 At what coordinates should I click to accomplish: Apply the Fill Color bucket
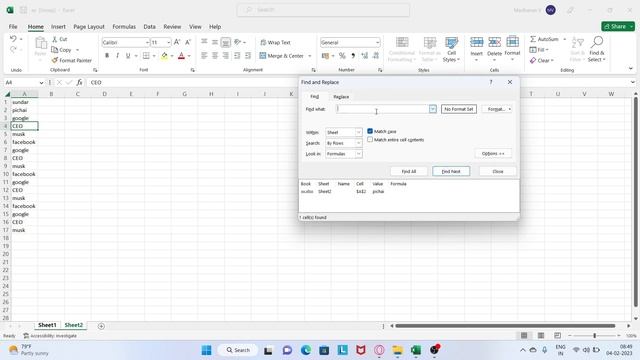tap(164, 56)
